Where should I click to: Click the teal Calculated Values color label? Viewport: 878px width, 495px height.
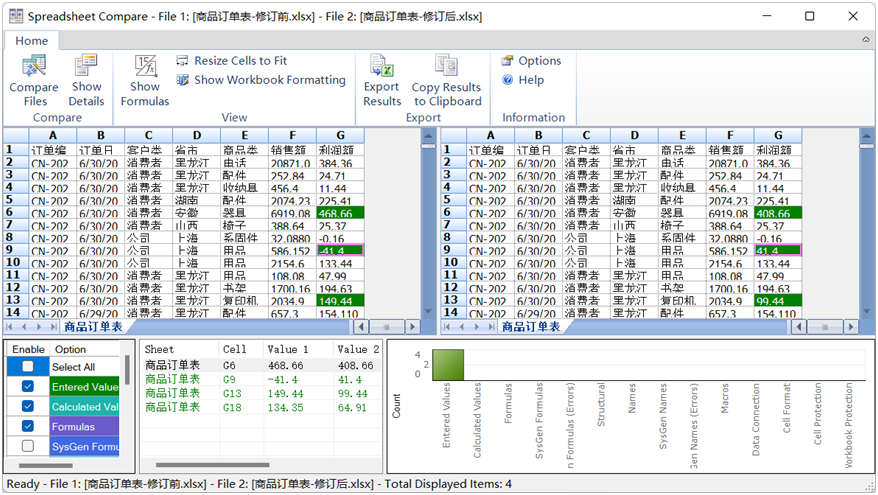(x=85, y=407)
